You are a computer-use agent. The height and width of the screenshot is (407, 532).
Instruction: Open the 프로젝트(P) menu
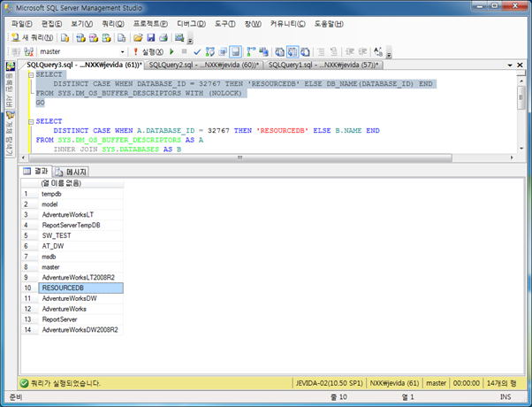[x=150, y=24]
